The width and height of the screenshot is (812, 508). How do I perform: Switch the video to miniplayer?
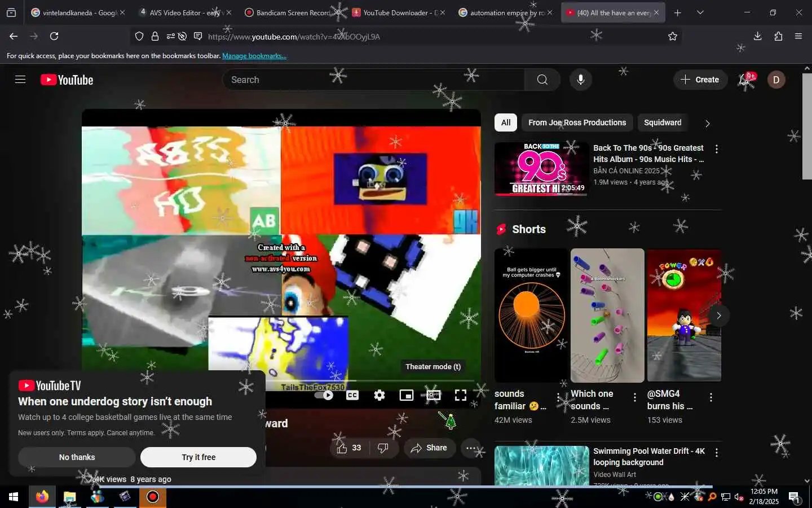click(407, 395)
